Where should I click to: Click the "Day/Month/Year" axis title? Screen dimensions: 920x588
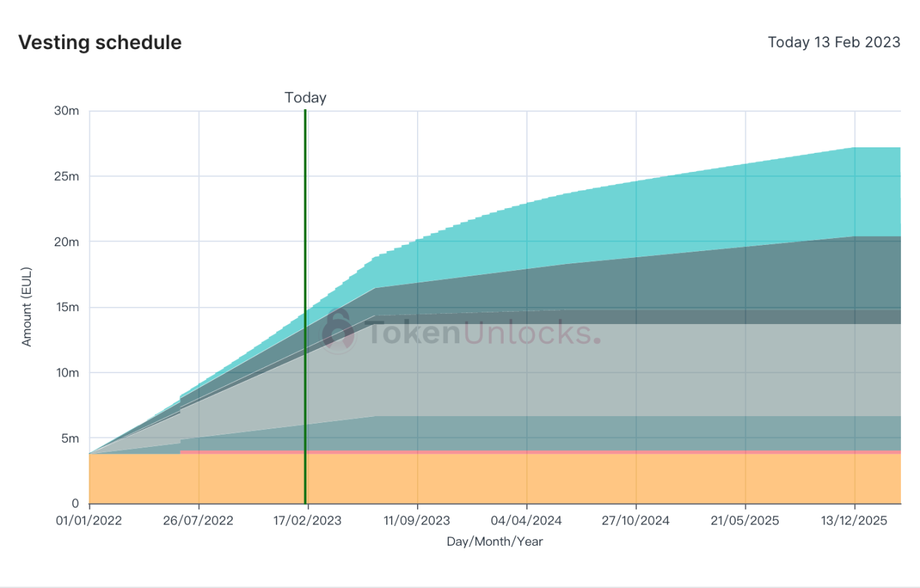coord(495,542)
